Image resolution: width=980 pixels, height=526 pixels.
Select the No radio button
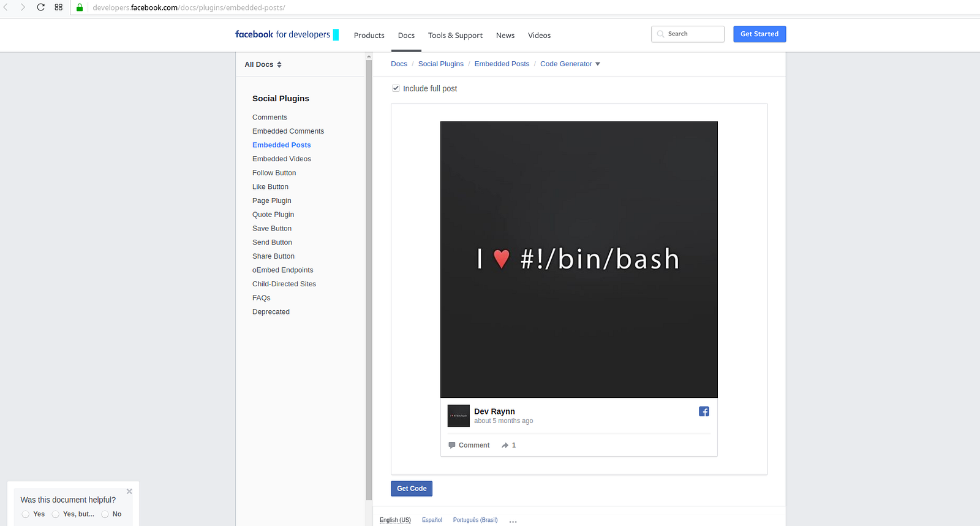pyautogui.click(x=105, y=514)
